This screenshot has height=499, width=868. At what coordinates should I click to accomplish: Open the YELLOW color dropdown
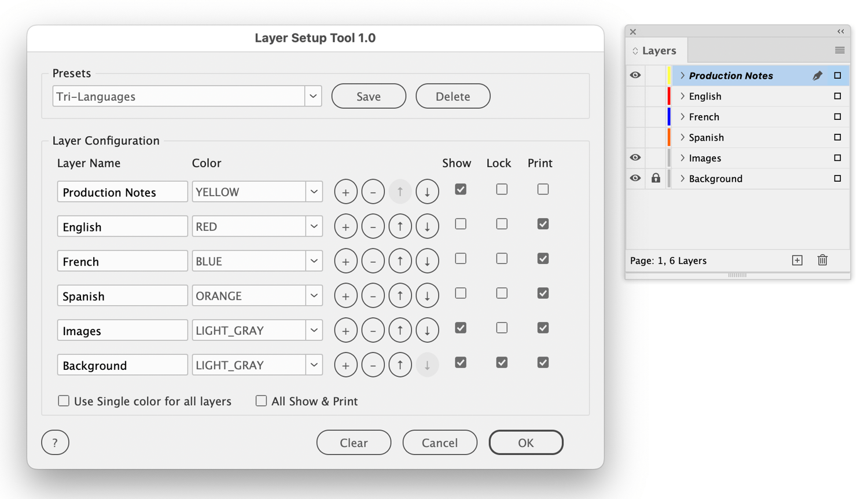point(314,192)
